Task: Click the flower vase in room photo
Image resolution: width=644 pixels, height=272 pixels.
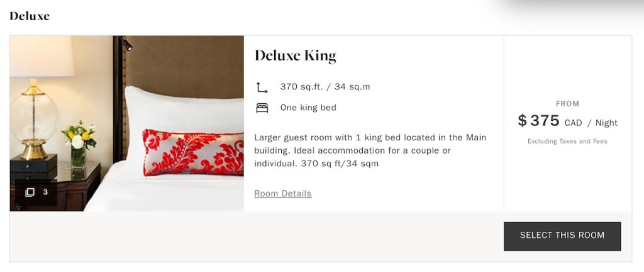Action: click(x=78, y=145)
